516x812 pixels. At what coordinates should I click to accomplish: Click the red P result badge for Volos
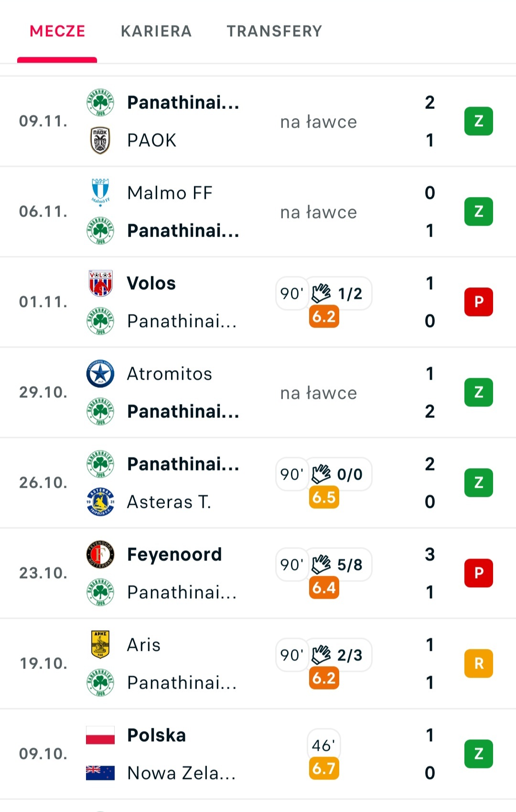[478, 302]
